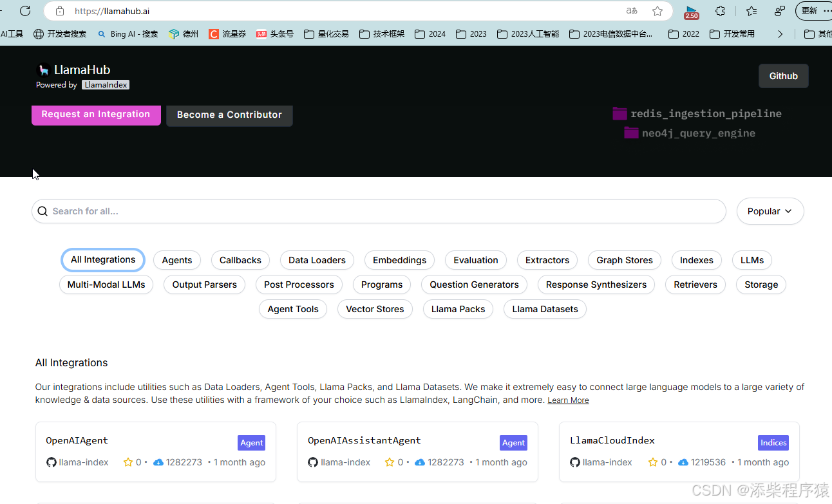The height and width of the screenshot is (504, 832).
Task: Click the favorite star in address bar
Action: 657,11
